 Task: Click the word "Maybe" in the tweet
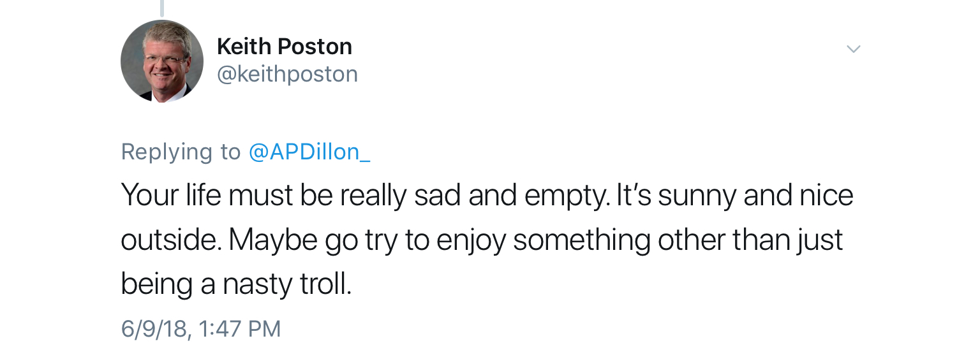(x=273, y=240)
